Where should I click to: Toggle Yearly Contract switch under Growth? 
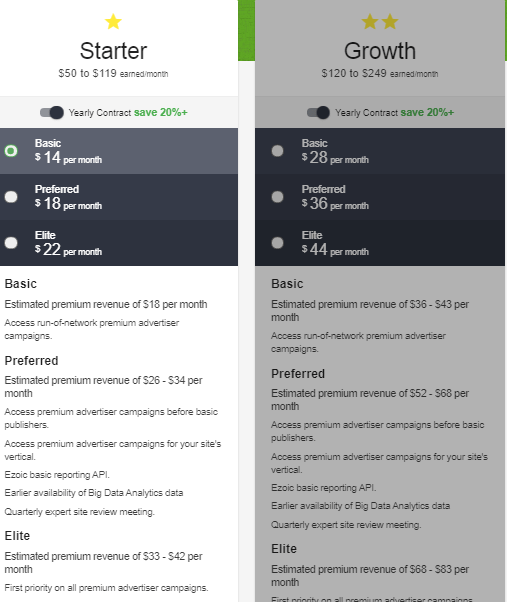318,112
